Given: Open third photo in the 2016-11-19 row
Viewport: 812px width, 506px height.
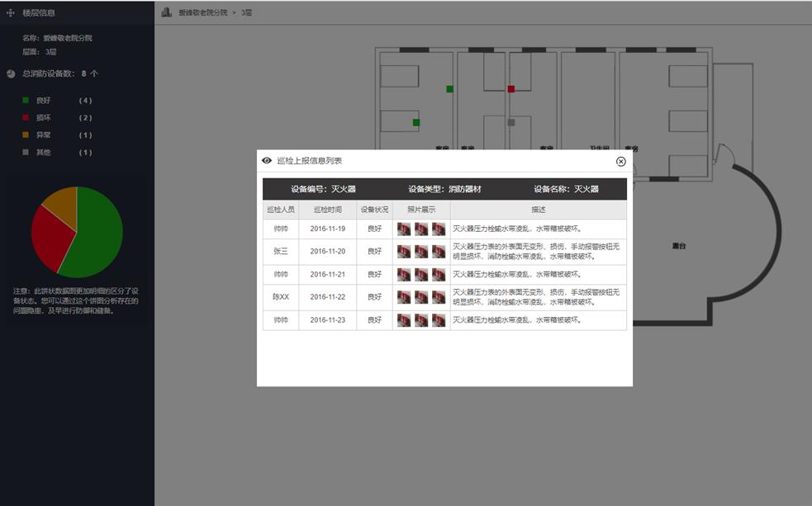Looking at the screenshot, I should [439, 229].
